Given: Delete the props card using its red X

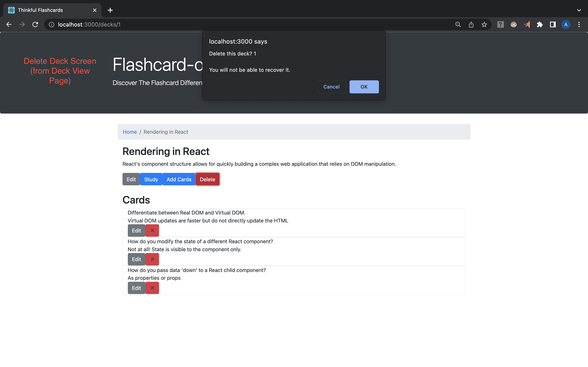Looking at the screenshot, I should [x=152, y=288].
